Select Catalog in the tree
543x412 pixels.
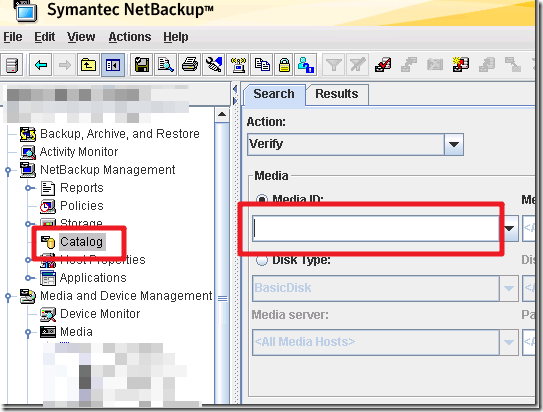tap(82, 242)
